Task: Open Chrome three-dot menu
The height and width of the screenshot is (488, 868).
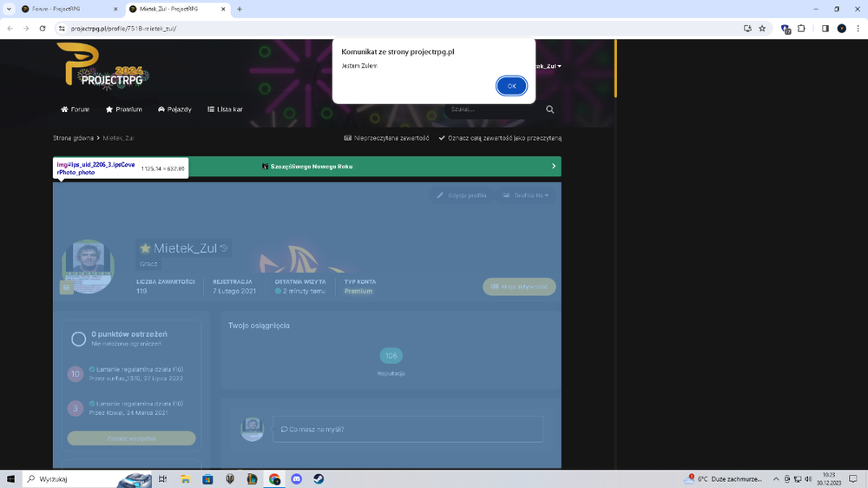Action: tap(858, 29)
